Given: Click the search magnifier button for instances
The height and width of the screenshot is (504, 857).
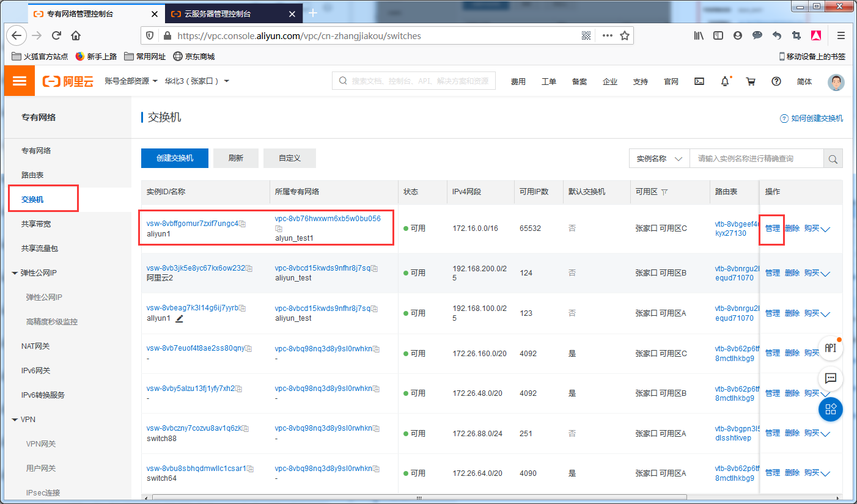Looking at the screenshot, I should coord(833,159).
